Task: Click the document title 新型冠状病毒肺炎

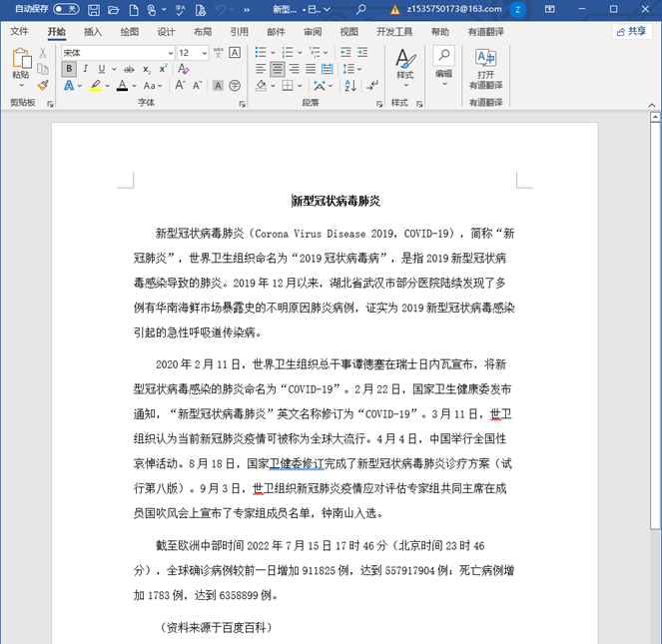Action: [336, 201]
